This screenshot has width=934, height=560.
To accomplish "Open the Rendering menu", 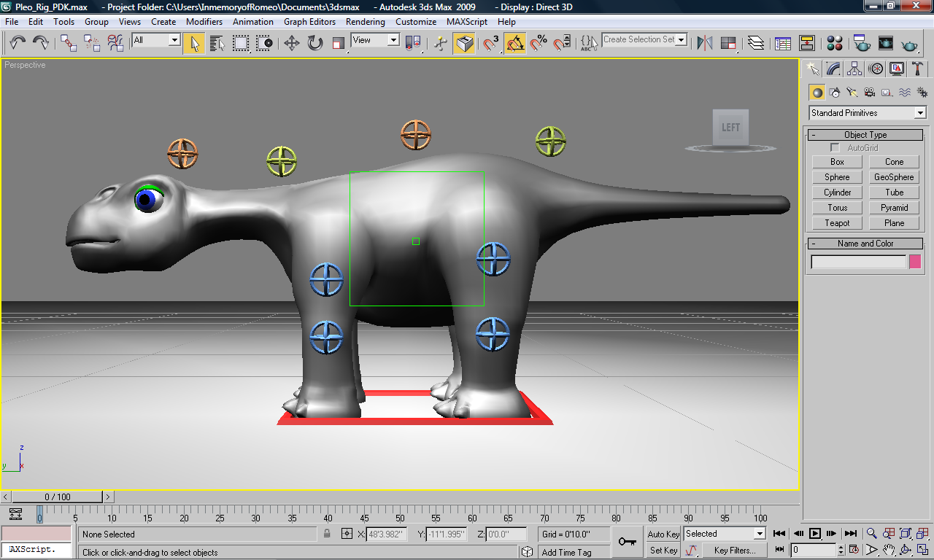I will (x=365, y=22).
